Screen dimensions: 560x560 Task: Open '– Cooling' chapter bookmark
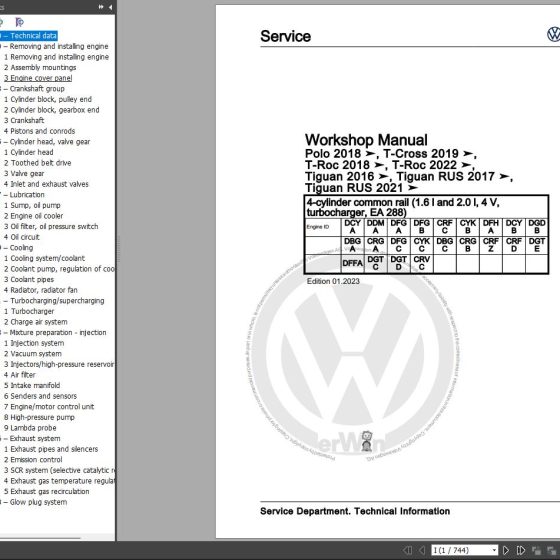(x=18, y=248)
